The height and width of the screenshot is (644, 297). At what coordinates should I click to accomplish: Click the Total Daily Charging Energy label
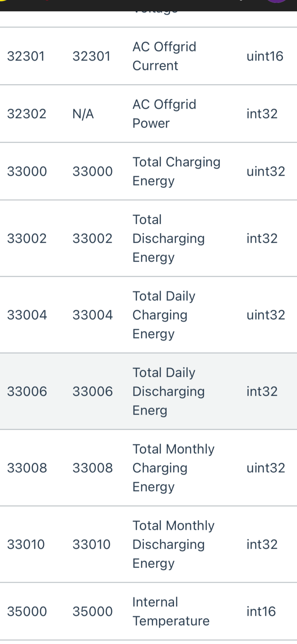coord(164,315)
